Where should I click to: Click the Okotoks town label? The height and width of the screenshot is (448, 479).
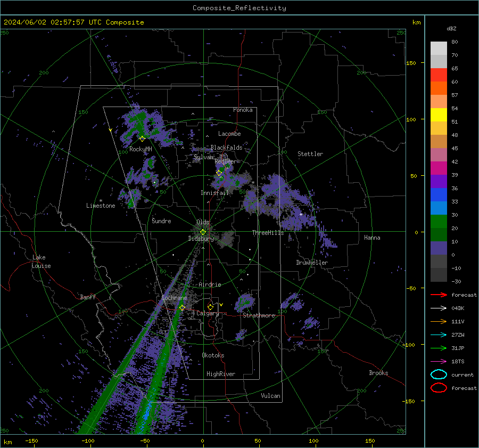(213, 355)
